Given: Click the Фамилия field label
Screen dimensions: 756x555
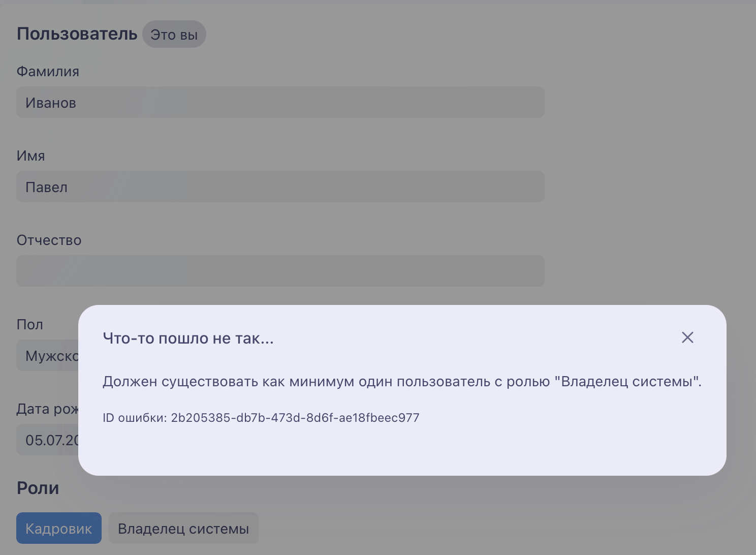Looking at the screenshot, I should click(x=48, y=72).
